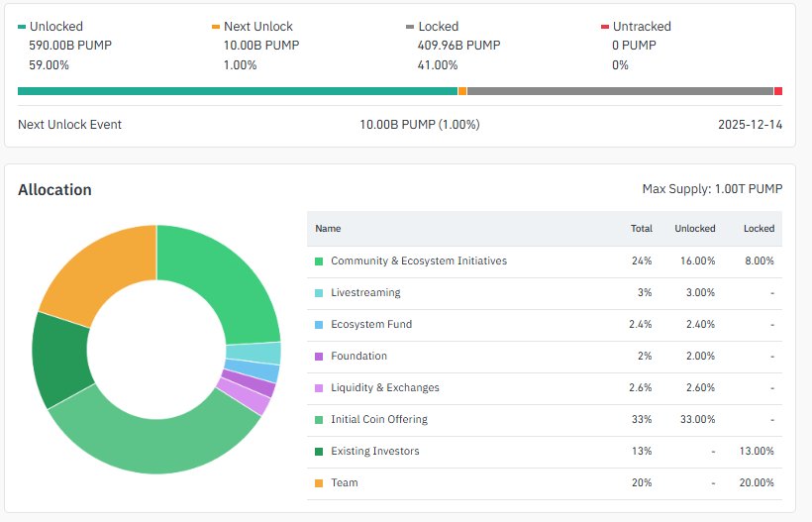Click the red Untracked legend marker
This screenshot has width=812, height=522.
click(x=604, y=27)
